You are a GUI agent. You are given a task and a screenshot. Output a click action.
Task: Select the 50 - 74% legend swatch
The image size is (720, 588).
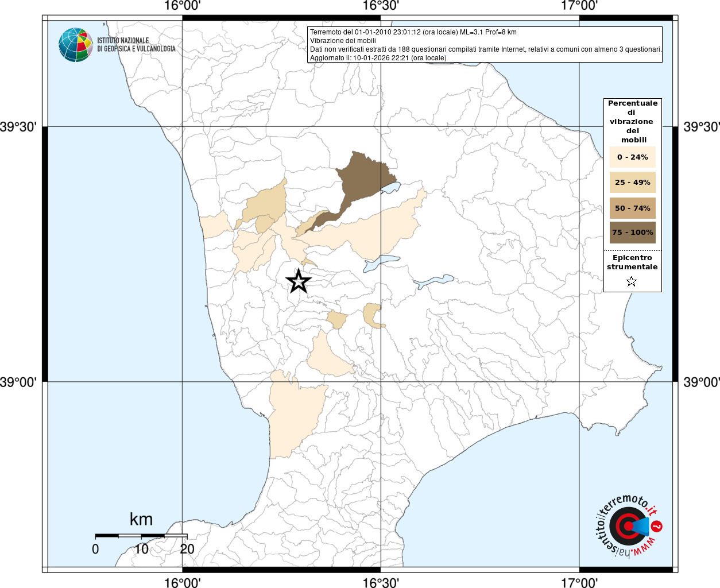[633, 208]
